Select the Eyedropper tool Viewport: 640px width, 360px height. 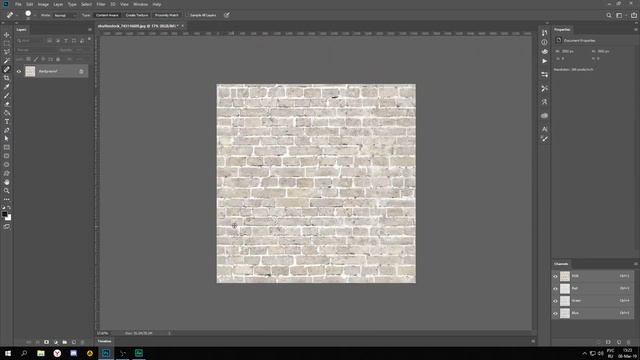coord(7,87)
